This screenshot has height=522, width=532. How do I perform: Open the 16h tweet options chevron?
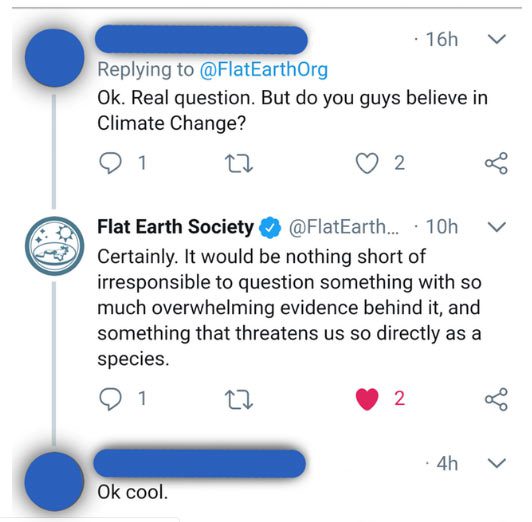(x=497, y=39)
